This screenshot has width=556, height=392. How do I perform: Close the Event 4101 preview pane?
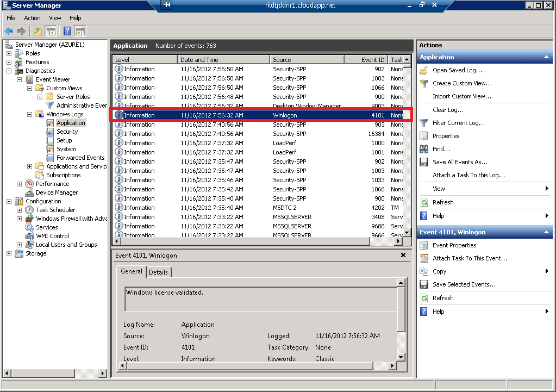(x=403, y=255)
